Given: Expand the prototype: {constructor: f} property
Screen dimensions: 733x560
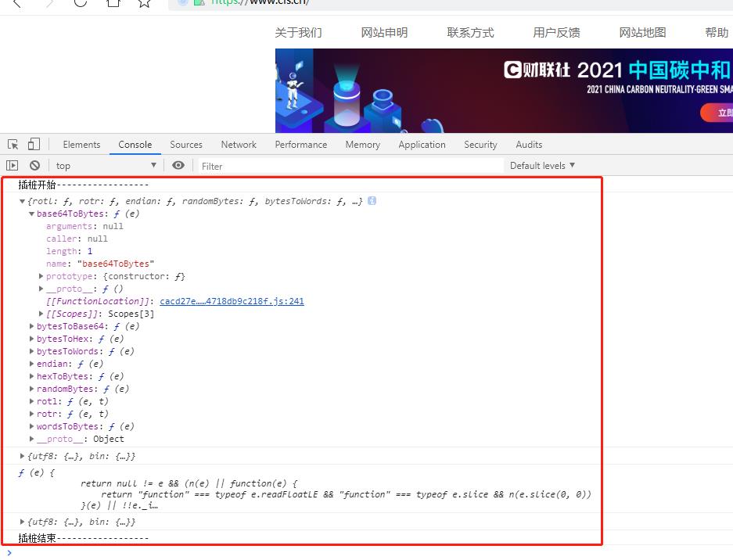Looking at the screenshot, I should click(x=41, y=276).
